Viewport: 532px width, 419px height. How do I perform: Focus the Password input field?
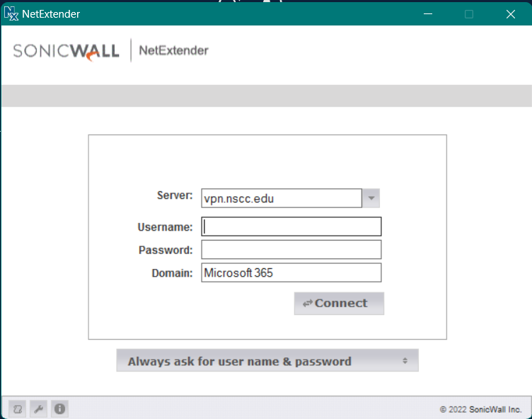click(x=291, y=250)
